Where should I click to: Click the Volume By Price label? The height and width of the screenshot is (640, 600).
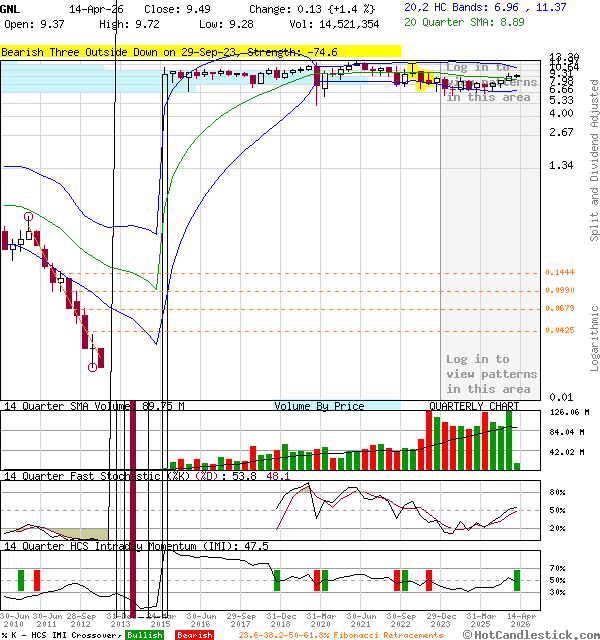coord(319,406)
